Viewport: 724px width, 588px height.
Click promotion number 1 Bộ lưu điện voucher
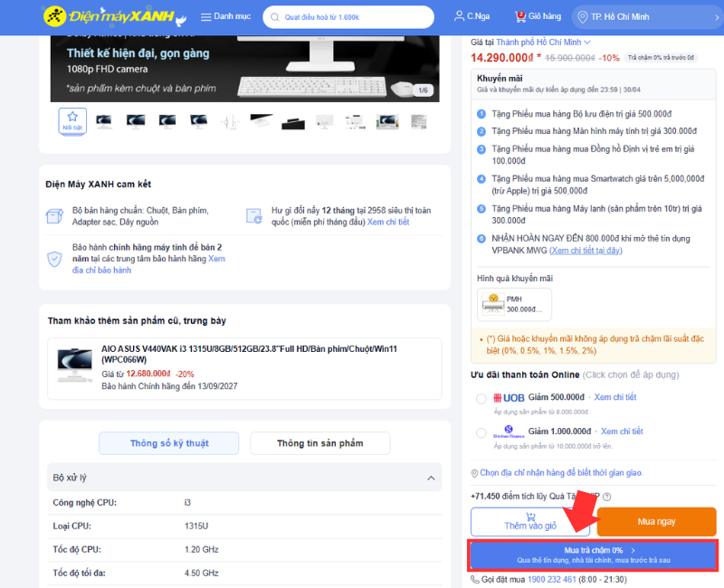[x=581, y=114]
